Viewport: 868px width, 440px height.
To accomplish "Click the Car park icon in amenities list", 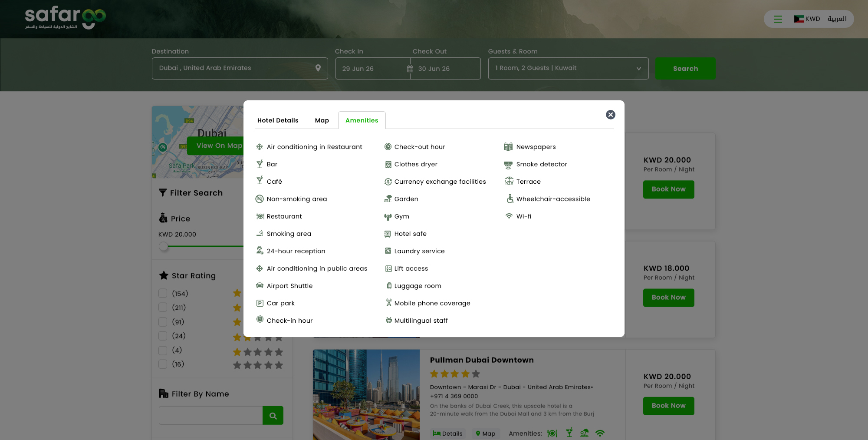I will click(x=260, y=303).
